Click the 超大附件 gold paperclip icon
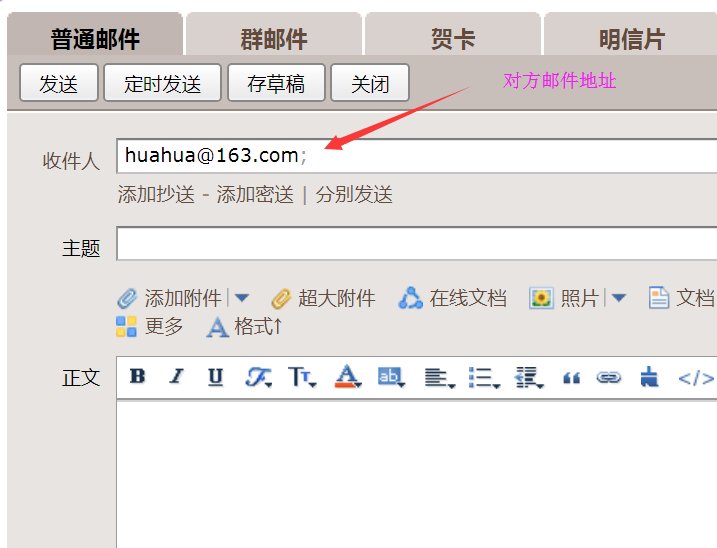 point(281,299)
